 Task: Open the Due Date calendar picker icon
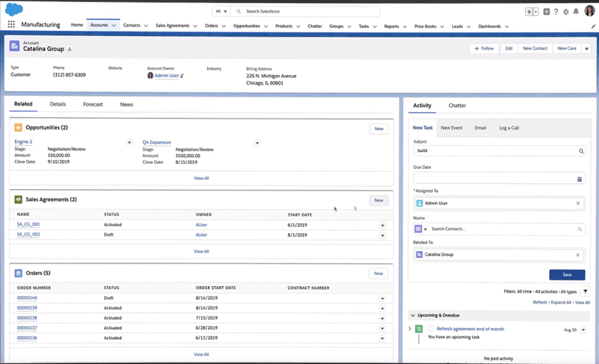click(x=579, y=179)
